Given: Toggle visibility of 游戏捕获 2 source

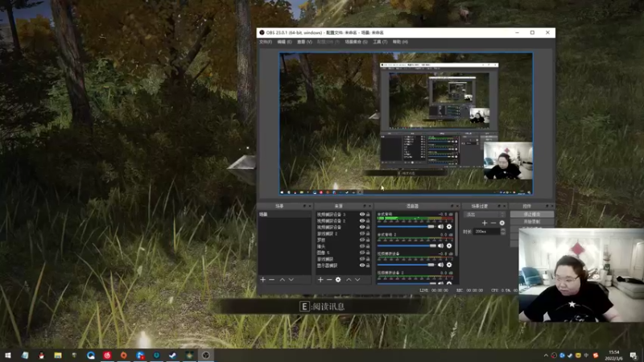Looking at the screenshot, I should (x=361, y=233).
